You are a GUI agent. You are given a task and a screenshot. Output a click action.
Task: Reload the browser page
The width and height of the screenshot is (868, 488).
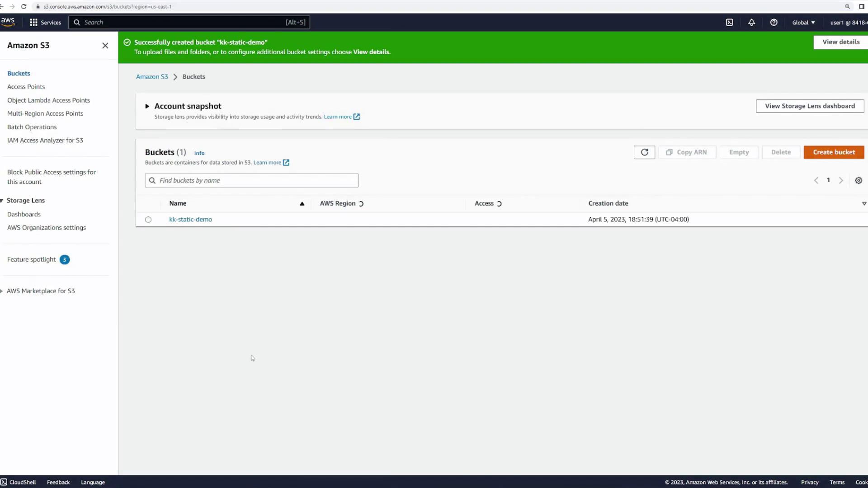coord(24,7)
